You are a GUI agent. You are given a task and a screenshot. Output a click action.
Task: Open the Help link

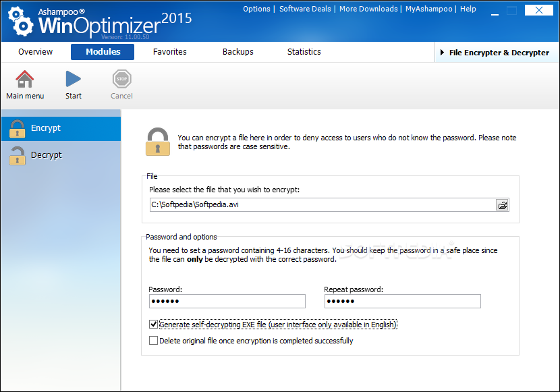pos(468,9)
